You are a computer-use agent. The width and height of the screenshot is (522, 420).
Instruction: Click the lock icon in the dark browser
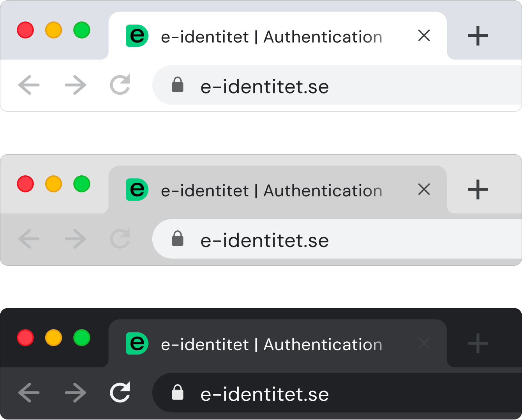(178, 392)
